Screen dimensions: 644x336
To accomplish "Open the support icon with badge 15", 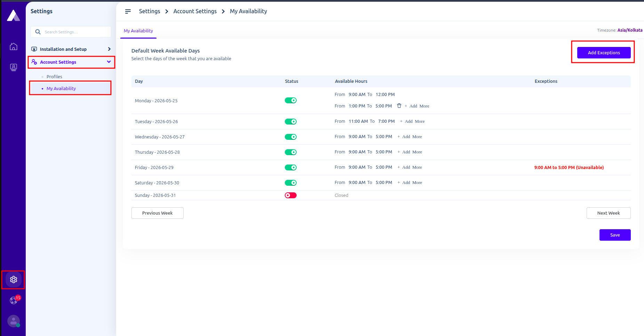I will click(14, 300).
